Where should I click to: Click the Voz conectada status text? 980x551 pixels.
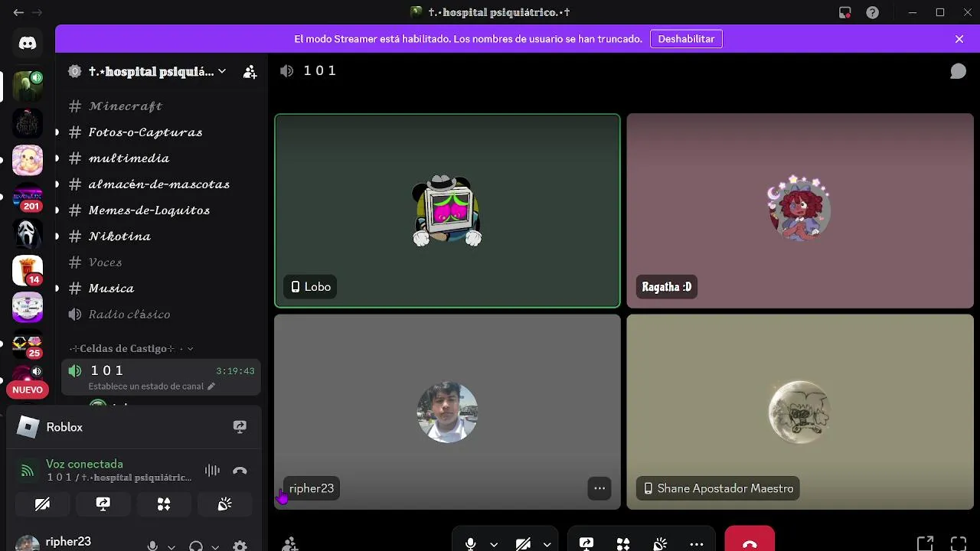click(x=84, y=464)
